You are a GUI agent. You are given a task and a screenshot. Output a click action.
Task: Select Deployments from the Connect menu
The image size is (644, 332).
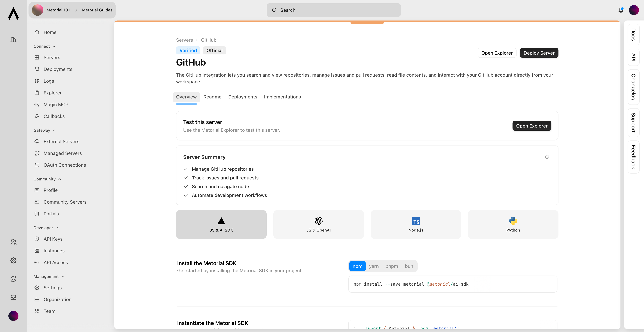58,69
